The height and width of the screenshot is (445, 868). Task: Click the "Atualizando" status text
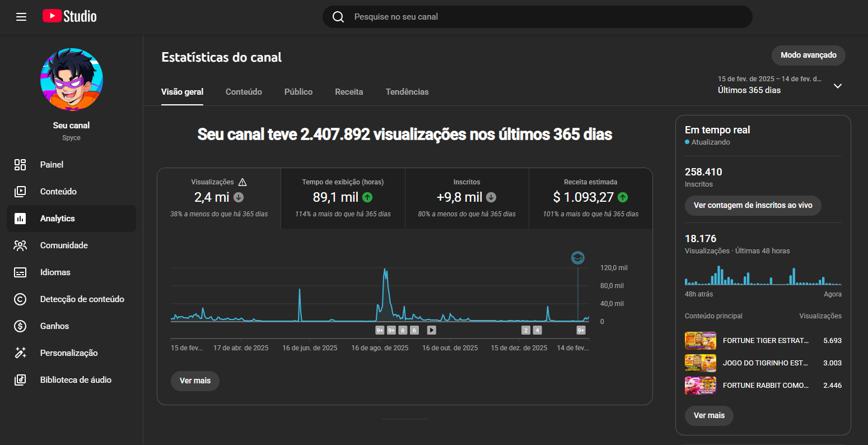[x=711, y=142]
